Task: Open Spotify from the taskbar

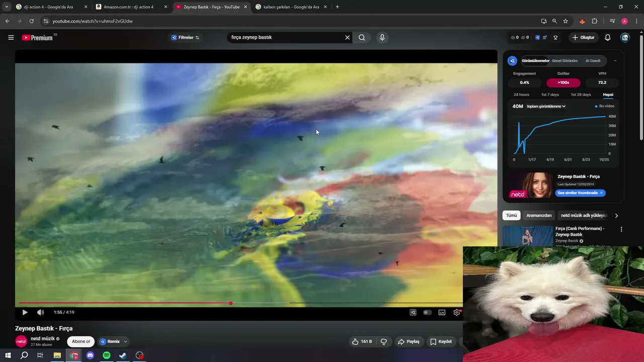Action: pyautogui.click(x=107, y=355)
